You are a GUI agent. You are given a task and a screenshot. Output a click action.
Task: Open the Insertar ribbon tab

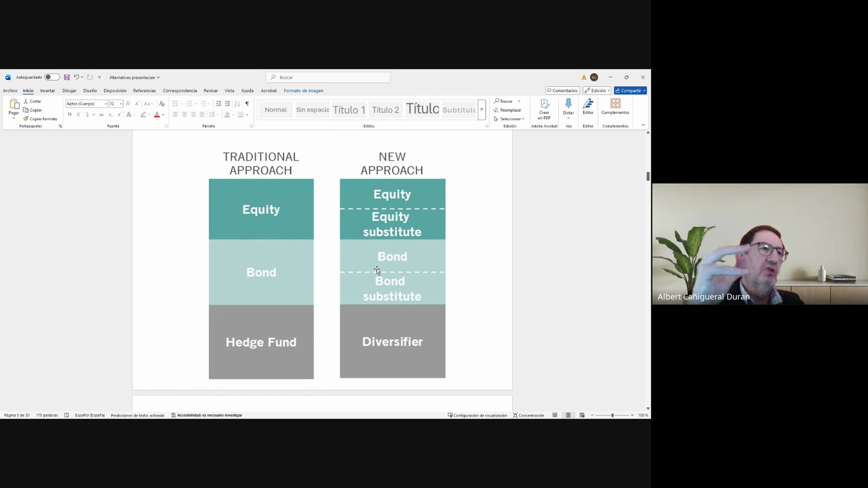(48, 91)
